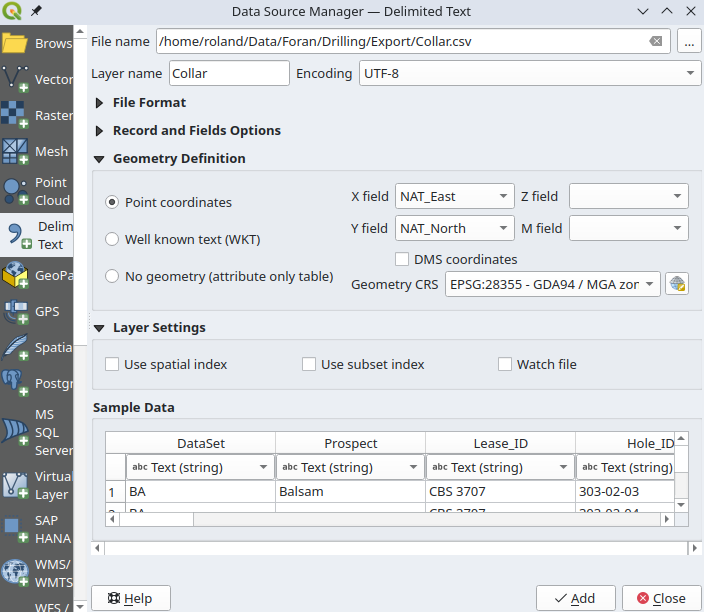Click sidebar scroll down arrow
This screenshot has height=612, width=704.
tap(80, 606)
